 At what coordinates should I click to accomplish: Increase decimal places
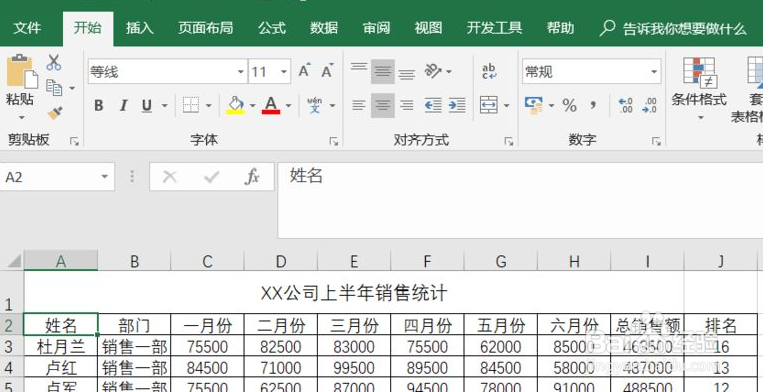[625, 105]
